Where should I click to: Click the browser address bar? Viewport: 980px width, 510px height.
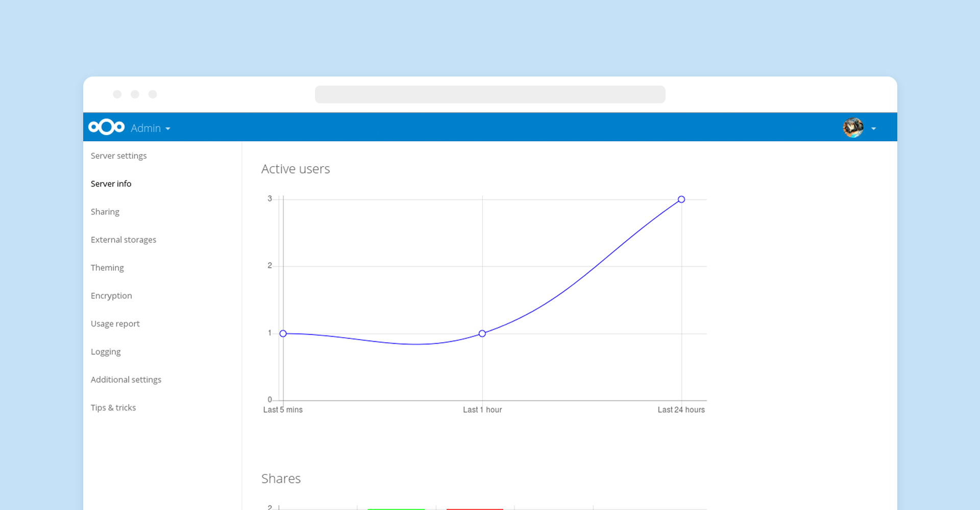[x=490, y=94]
